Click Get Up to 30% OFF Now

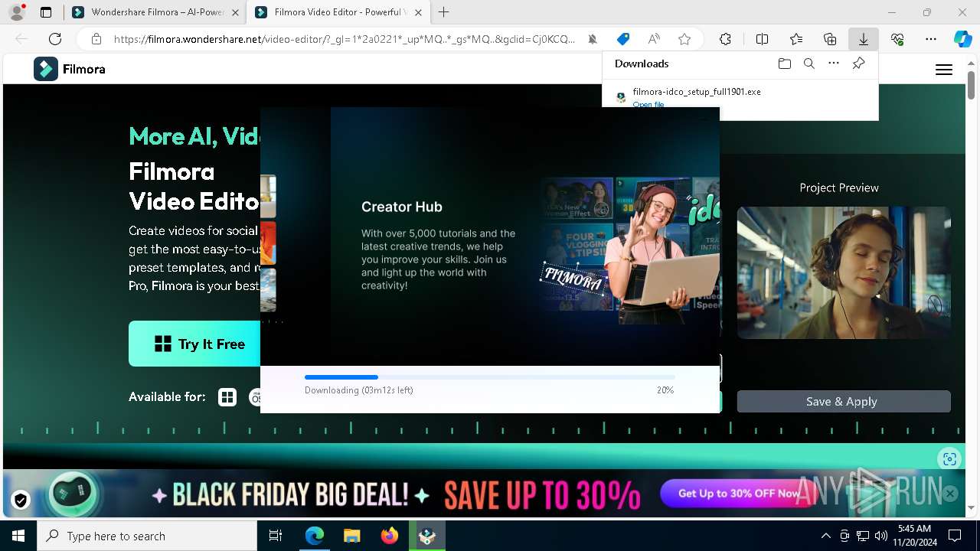pyautogui.click(x=740, y=494)
